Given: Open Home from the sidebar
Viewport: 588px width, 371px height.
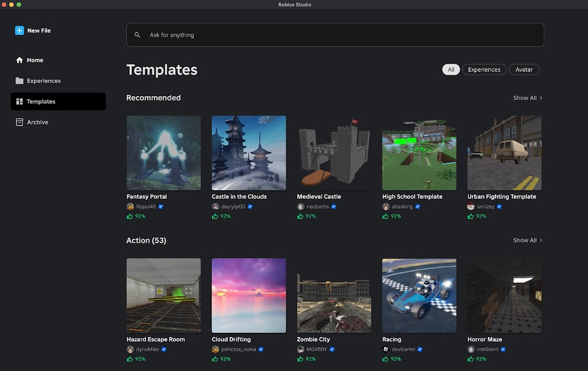Looking at the screenshot, I should [35, 60].
